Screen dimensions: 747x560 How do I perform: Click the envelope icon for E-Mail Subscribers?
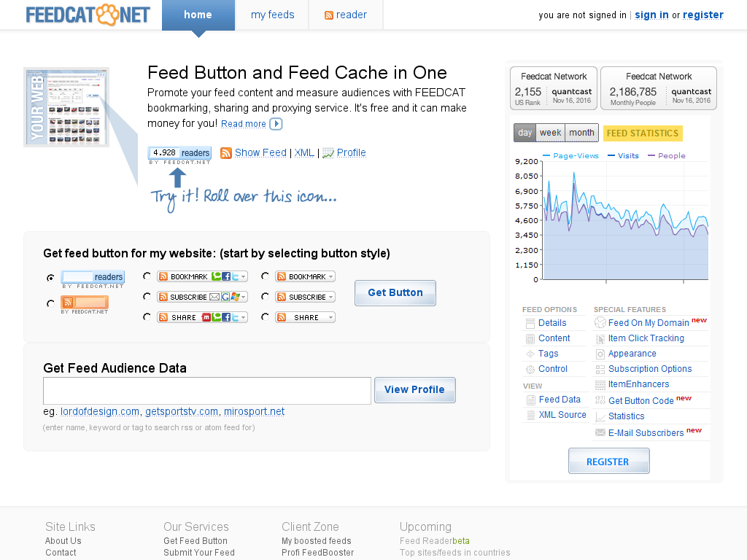[x=600, y=432]
